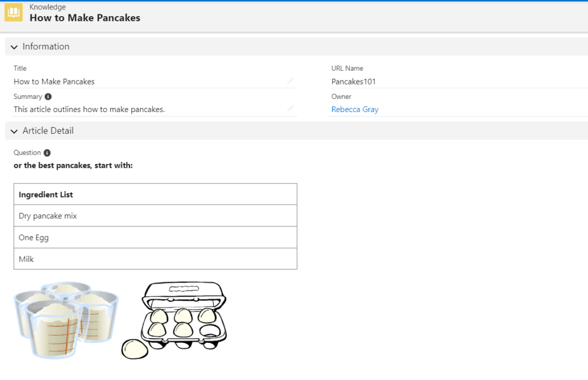Click the Knowledge label in the header

coord(48,7)
